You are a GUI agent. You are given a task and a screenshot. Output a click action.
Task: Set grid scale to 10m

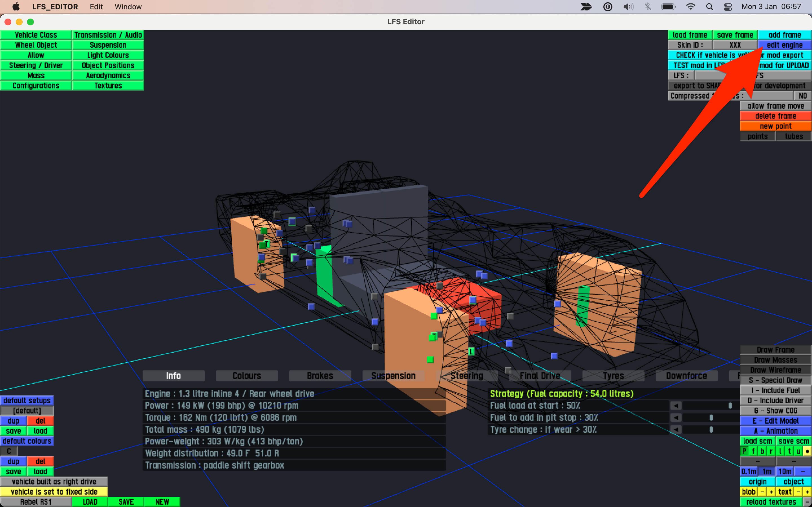point(785,472)
